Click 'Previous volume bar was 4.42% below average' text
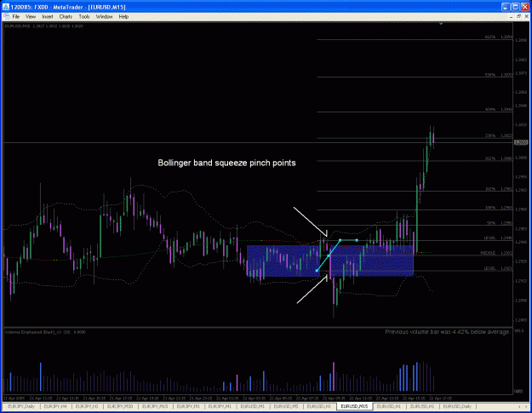The image size is (532, 413). tap(447, 332)
